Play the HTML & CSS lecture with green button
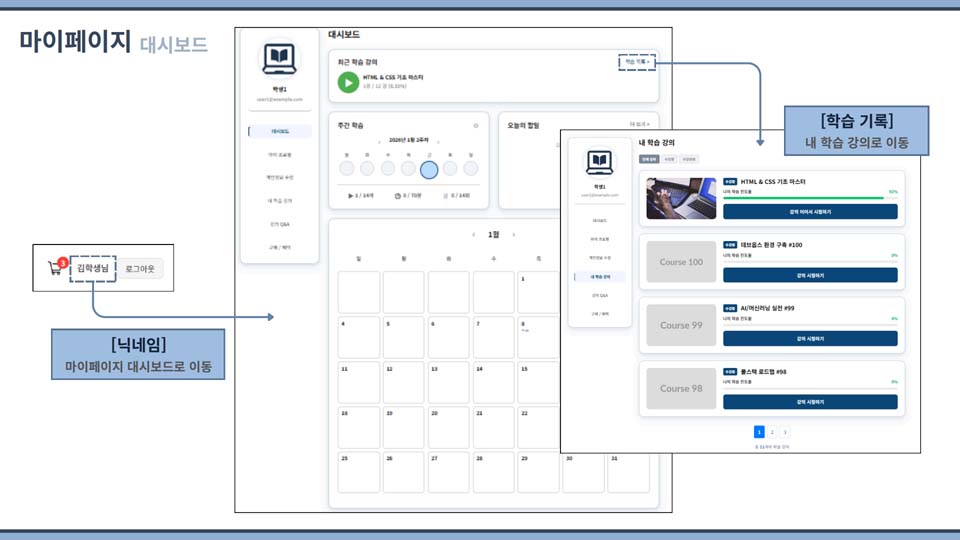 tap(348, 82)
